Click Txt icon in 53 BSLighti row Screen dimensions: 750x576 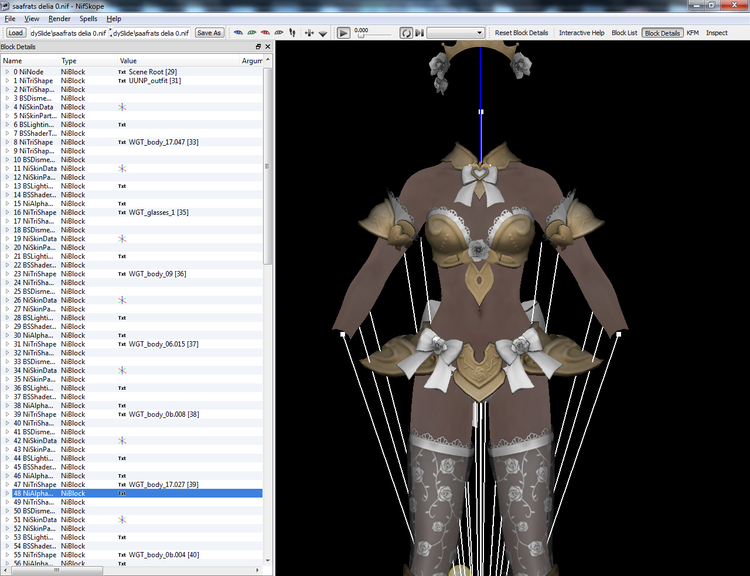tap(122, 537)
